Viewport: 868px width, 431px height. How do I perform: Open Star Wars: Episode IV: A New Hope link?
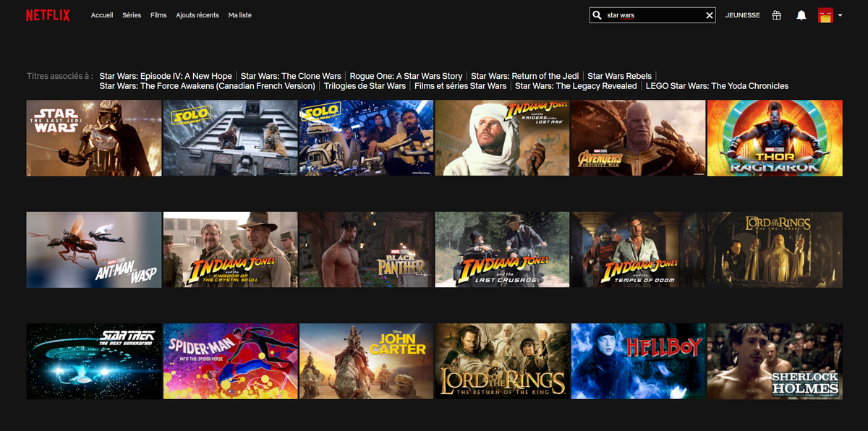[166, 76]
